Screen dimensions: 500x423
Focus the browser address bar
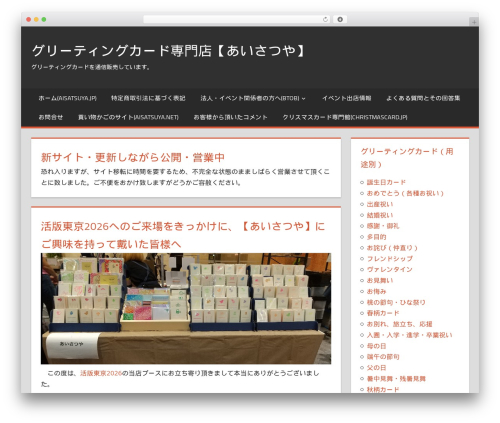click(x=236, y=19)
